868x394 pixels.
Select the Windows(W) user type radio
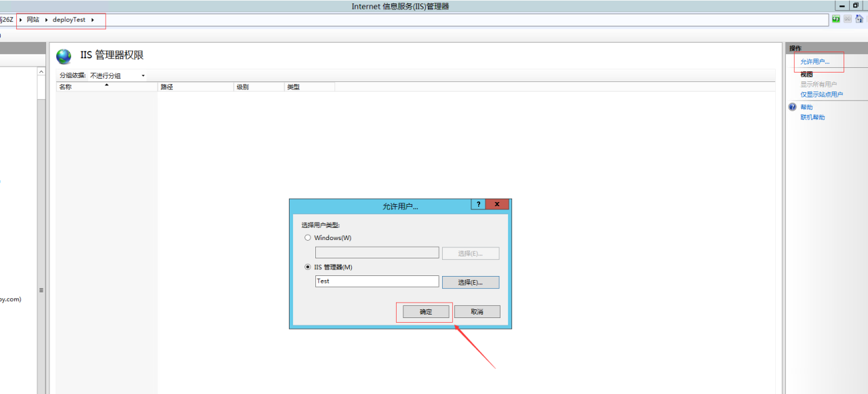[308, 238]
